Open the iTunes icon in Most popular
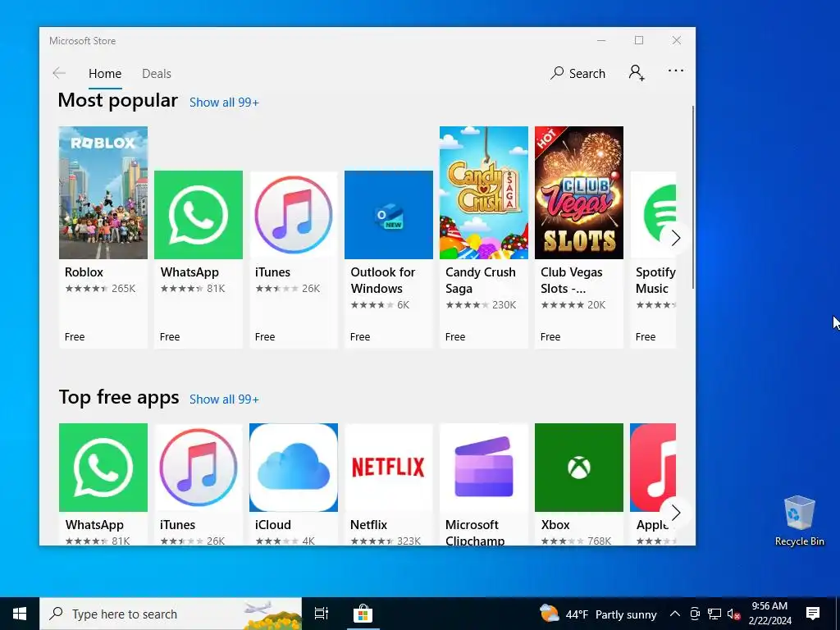 pyautogui.click(x=294, y=215)
